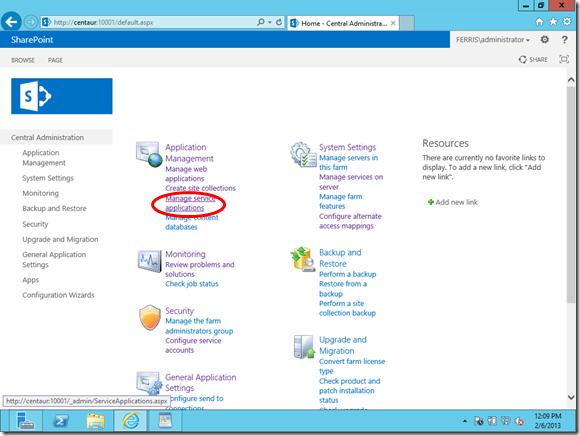580x436 pixels.
Task: Open Check job status link
Action: tap(192, 284)
